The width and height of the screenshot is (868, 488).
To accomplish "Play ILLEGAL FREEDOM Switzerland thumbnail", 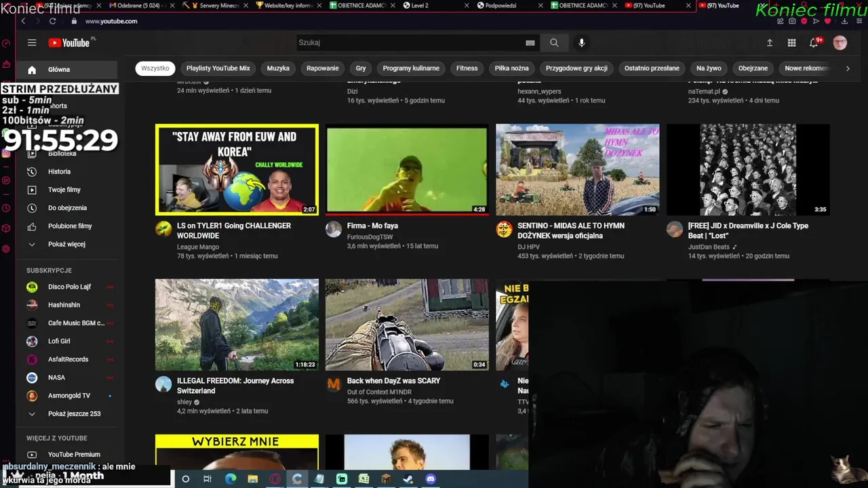I will click(237, 325).
